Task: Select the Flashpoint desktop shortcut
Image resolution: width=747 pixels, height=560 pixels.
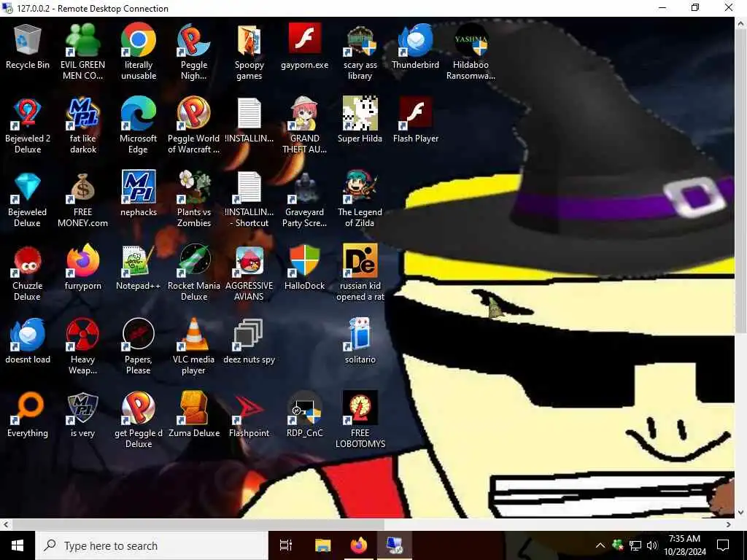Action: [x=249, y=415]
